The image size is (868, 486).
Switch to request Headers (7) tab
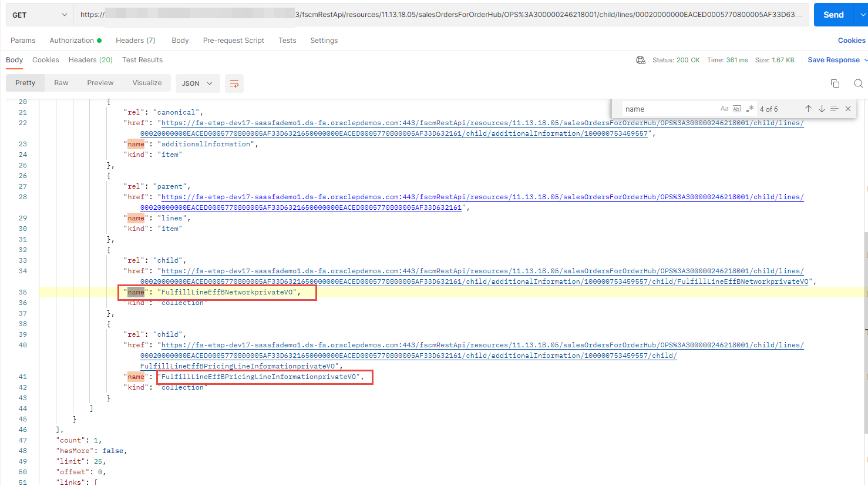click(x=136, y=41)
